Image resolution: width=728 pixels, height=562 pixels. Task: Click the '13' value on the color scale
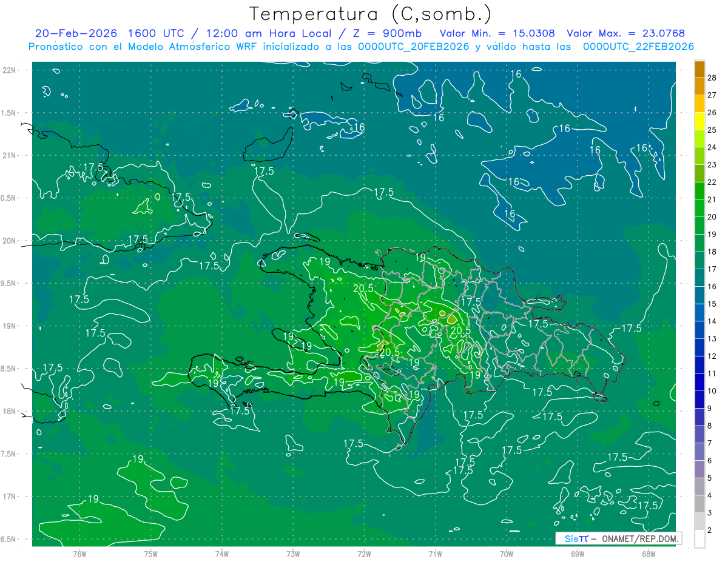[712, 338]
